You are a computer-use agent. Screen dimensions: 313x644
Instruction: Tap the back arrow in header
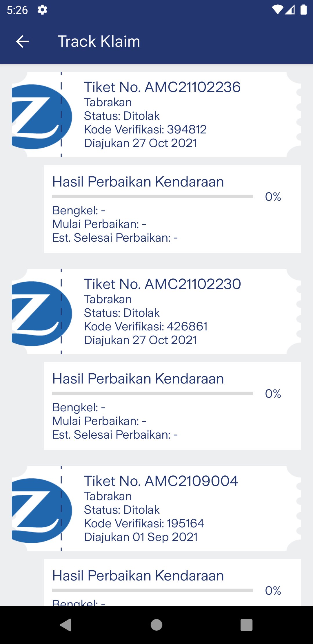point(22,41)
